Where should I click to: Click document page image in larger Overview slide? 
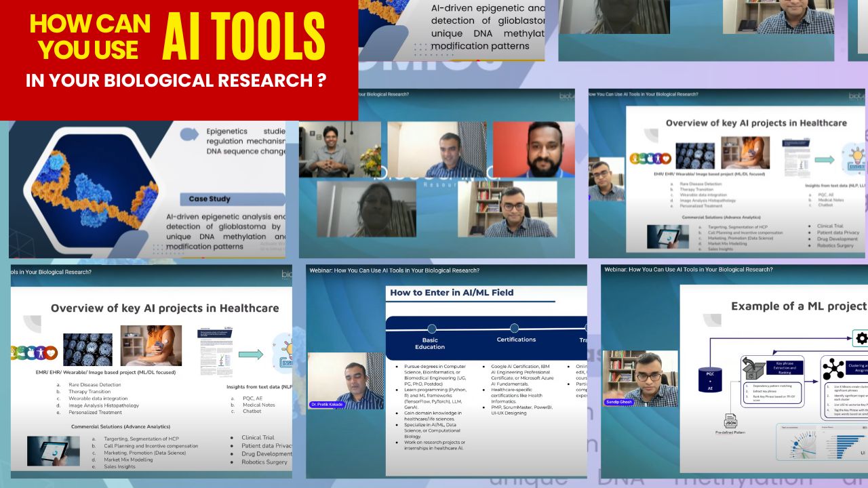click(x=214, y=352)
